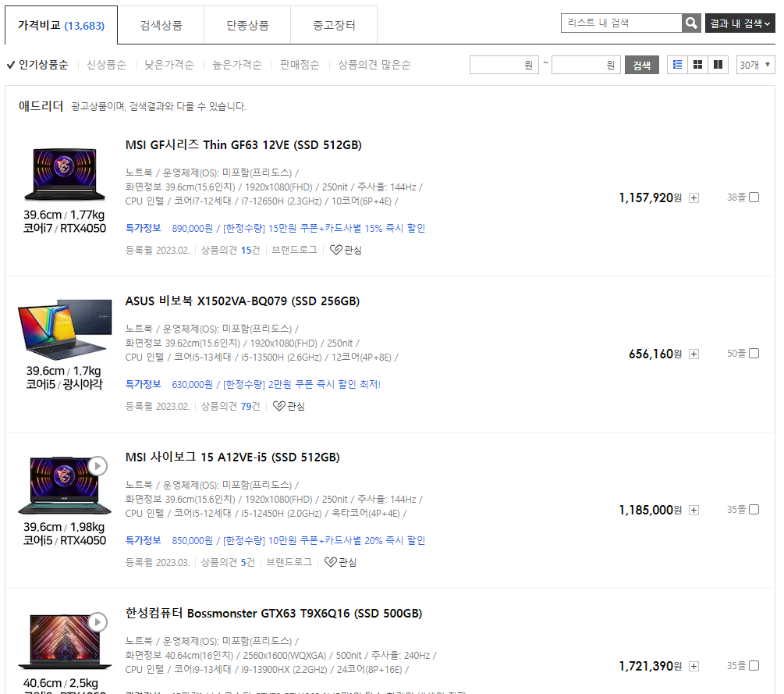Expand price list for ASUS 비보북 656,160원
Image resolution: width=784 pixels, height=694 pixels.
coord(694,354)
